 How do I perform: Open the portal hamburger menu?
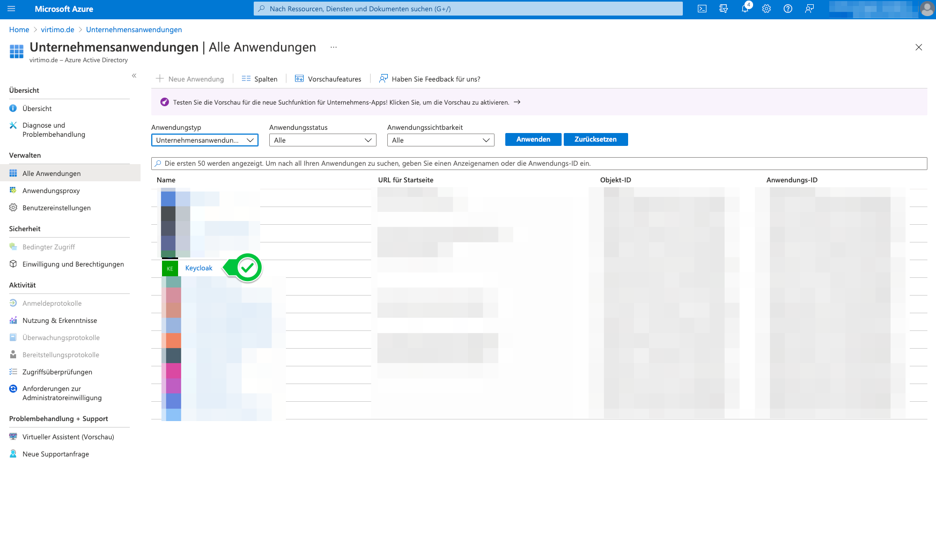click(11, 8)
